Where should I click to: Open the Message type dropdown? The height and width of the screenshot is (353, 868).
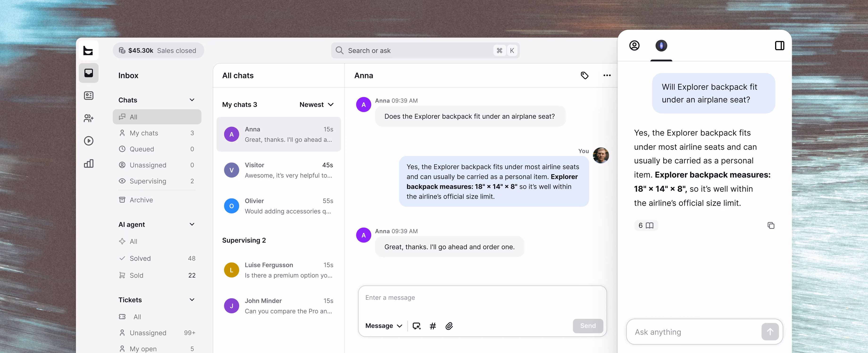click(384, 326)
